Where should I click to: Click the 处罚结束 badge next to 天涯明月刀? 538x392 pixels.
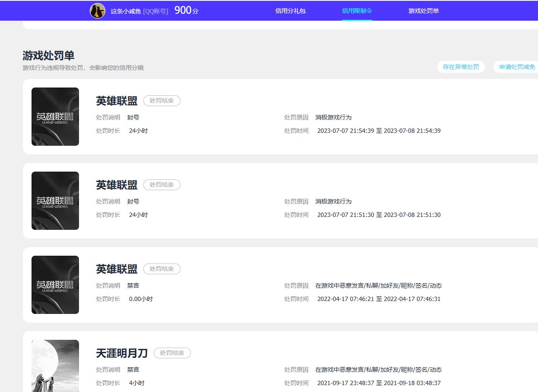(x=172, y=353)
